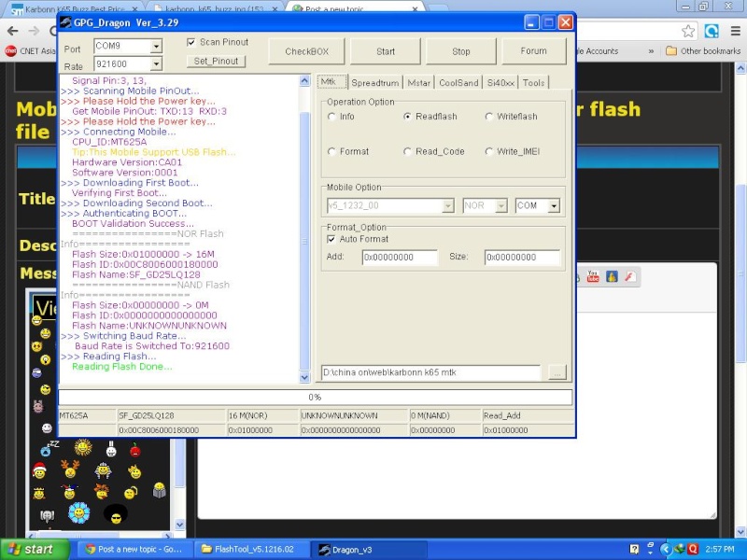
Task: Click the Windows start button
Action: click(35, 550)
